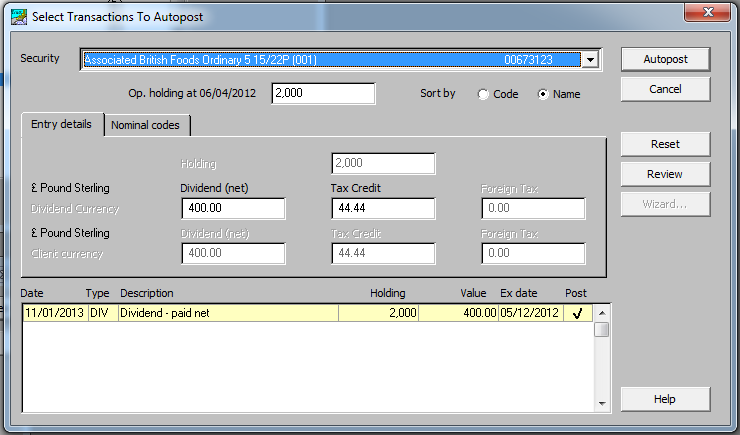Click the transaction list scroll up arrow
The height and width of the screenshot is (435, 740).
(x=602, y=313)
